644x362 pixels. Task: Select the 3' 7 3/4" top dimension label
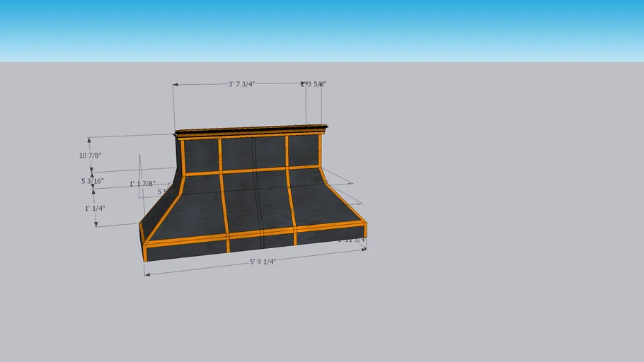pos(241,84)
